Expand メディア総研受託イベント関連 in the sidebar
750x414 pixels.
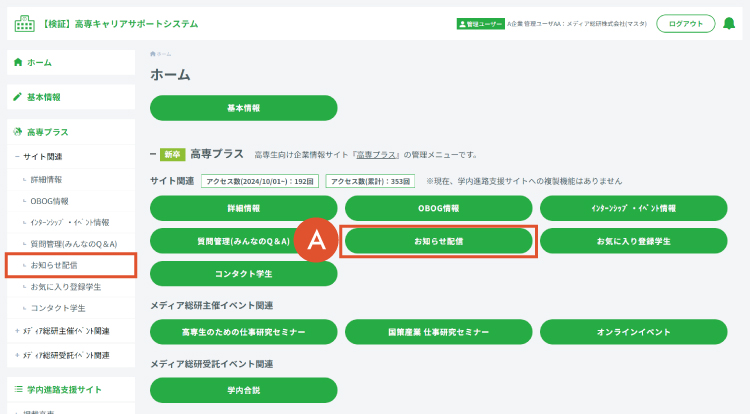coord(17,355)
